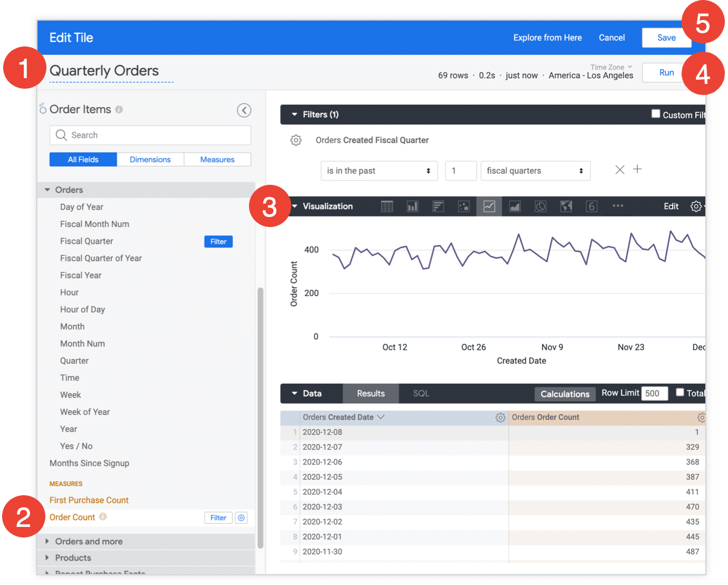728x585 pixels.
Task: Collapse the Visualization section
Action: 295,206
